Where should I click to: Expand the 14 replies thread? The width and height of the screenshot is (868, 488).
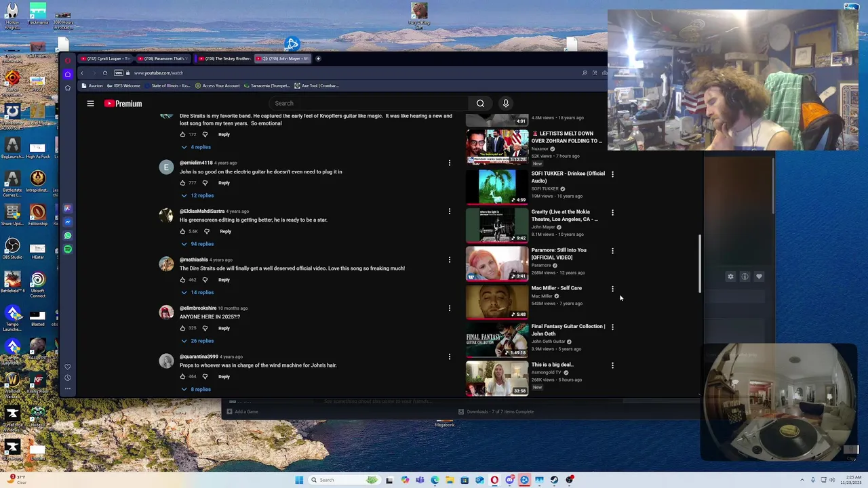(x=197, y=293)
